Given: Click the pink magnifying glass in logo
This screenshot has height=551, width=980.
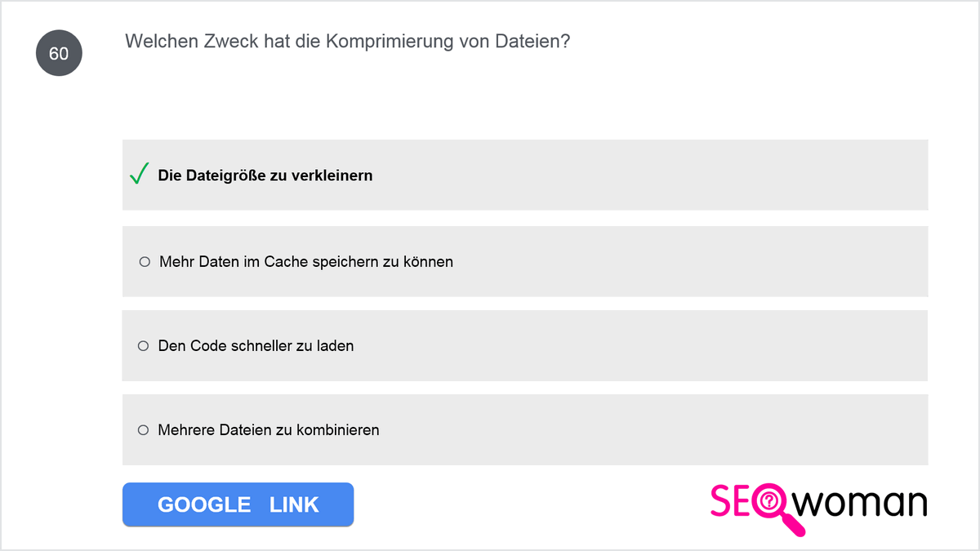Looking at the screenshot, I should coord(772,509).
